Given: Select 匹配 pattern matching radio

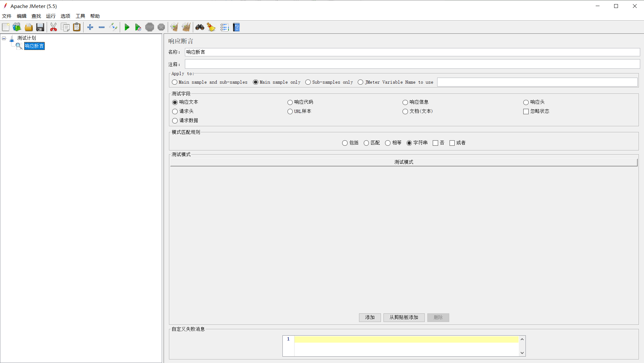Looking at the screenshot, I should coord(366,143).
